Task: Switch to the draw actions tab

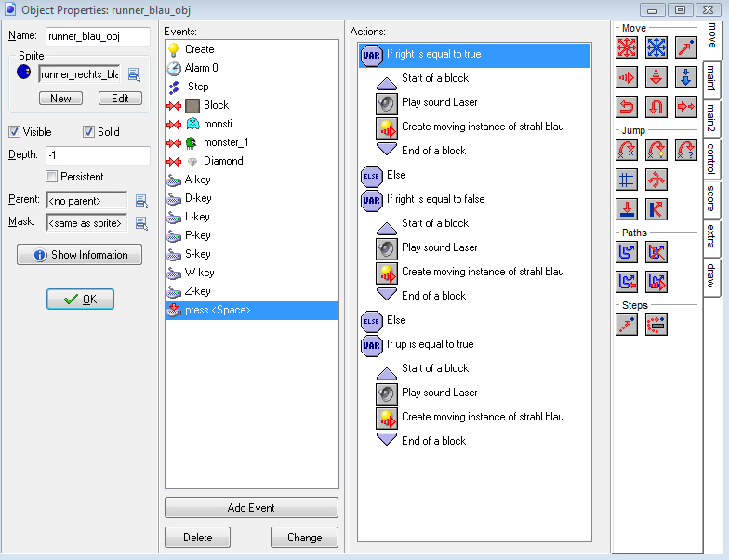Action: pos(712,275)
